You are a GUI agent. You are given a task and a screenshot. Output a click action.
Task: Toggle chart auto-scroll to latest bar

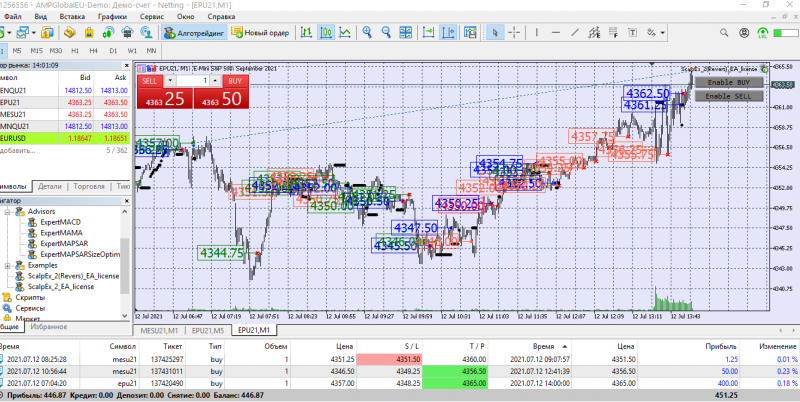pyautogui.click(x=429, y=33)
